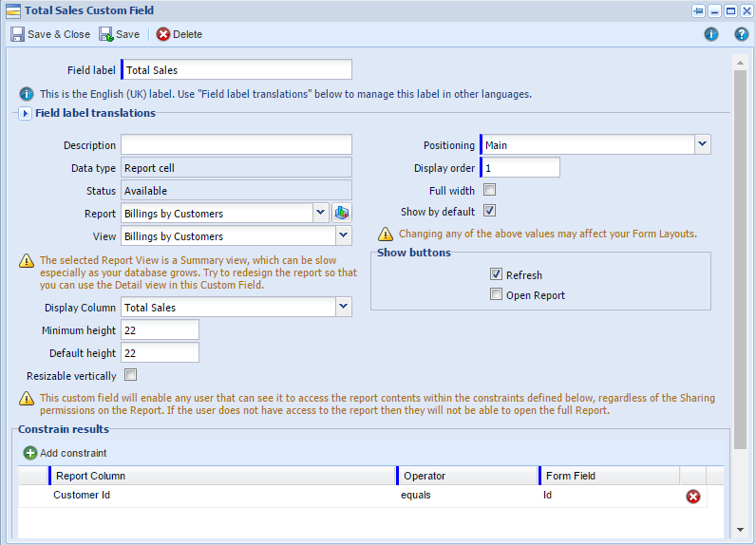756x545 pixels.
Task: Click the Save & Close toolbar button
Action: [x=50, y=34]
